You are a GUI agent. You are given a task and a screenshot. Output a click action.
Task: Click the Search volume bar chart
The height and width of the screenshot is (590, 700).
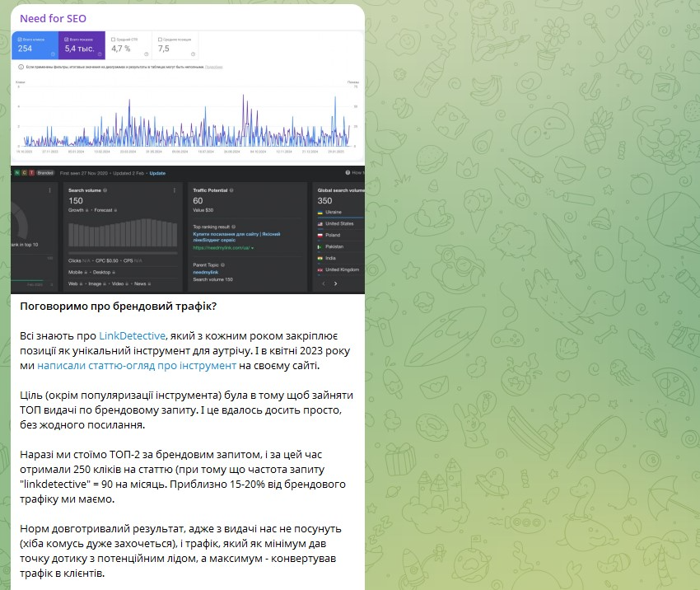coord(123,232)
